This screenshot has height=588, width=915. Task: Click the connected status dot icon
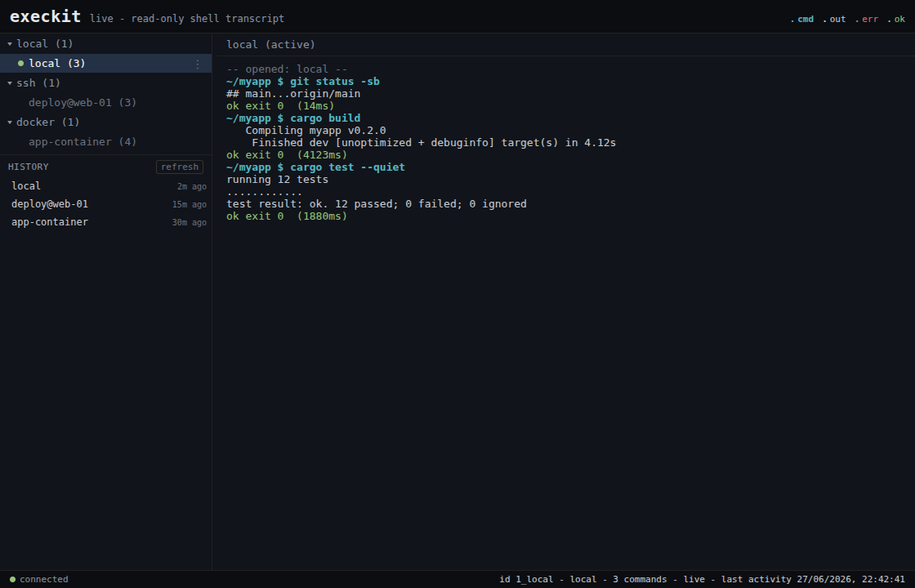(x=12, y=579)
